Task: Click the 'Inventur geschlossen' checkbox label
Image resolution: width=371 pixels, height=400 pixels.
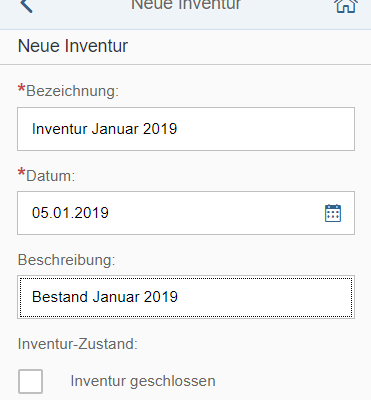Action: [x=143, y=381]
